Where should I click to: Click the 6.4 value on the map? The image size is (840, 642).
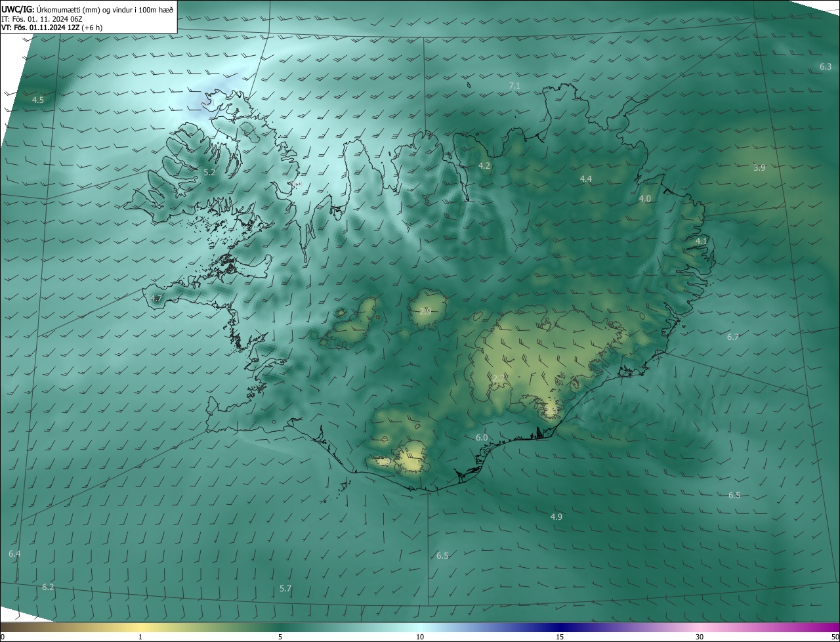[14, 553]
